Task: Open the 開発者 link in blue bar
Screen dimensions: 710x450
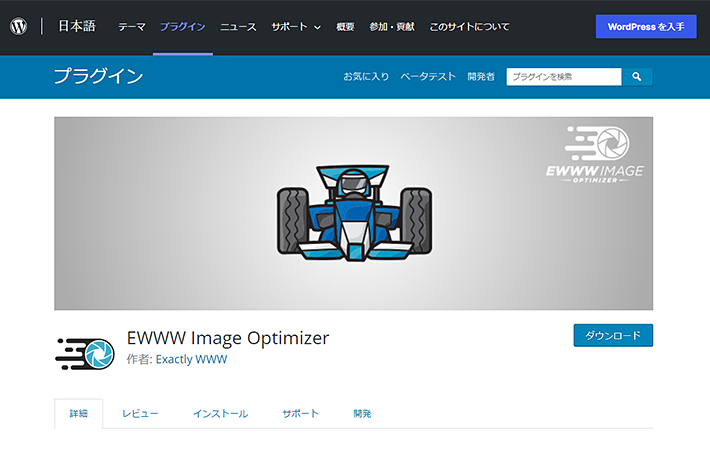Action: 481,77
